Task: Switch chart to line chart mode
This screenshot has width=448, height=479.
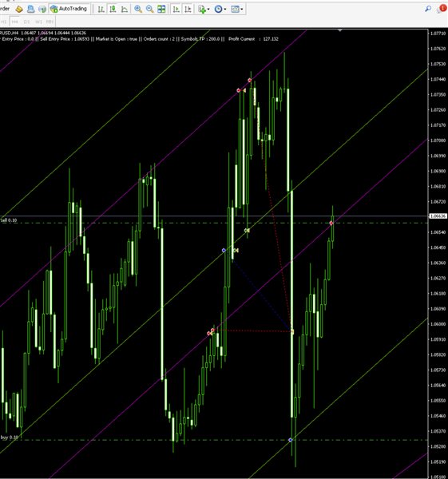Action: [x=125, y=9]
